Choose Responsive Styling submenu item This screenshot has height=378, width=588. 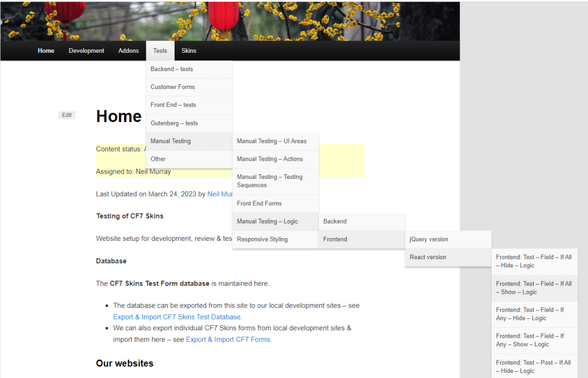[x=262, y=239]
